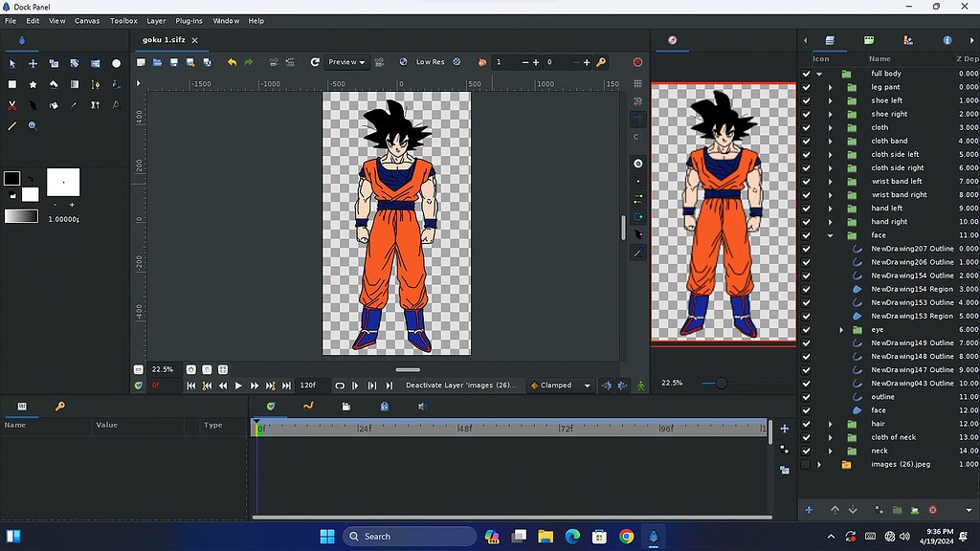Select the Text tool
Viewport: 980px width, 551px height.
tap(115, 105)
